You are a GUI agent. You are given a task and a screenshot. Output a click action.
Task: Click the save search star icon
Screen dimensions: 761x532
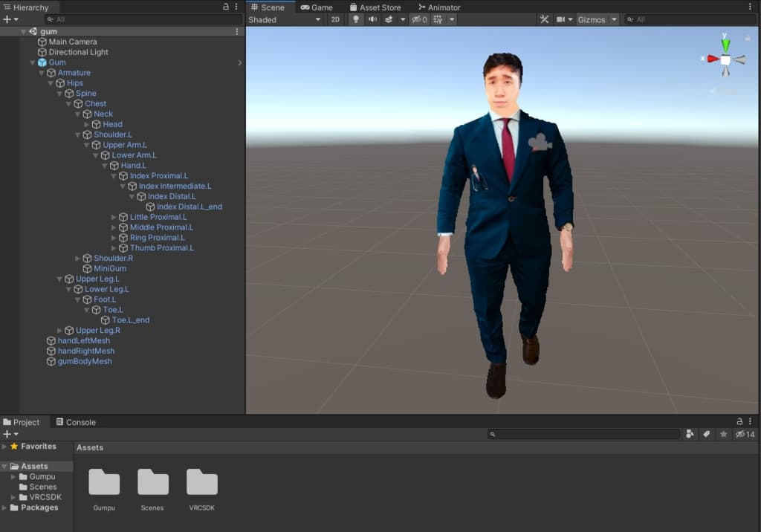point(723,434)
